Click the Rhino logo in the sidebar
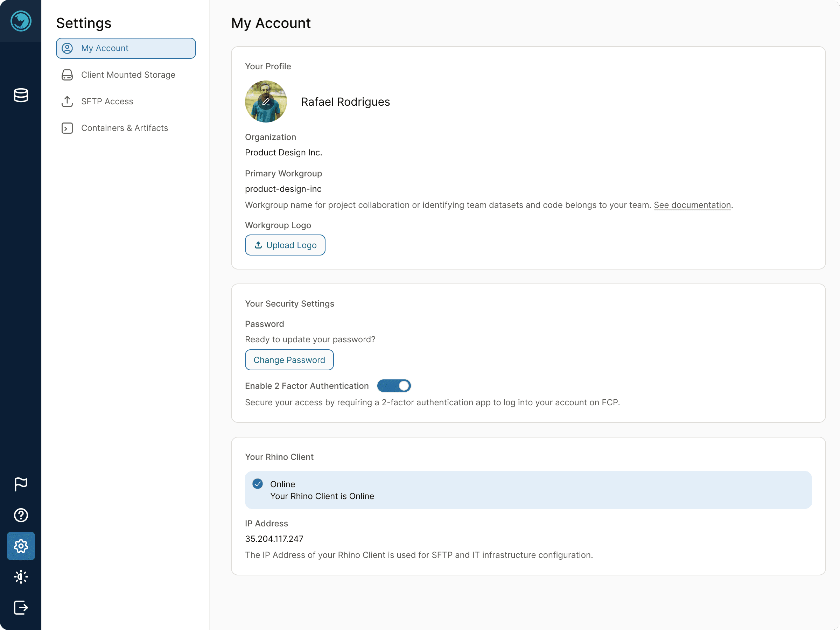 tap(21, 21)
